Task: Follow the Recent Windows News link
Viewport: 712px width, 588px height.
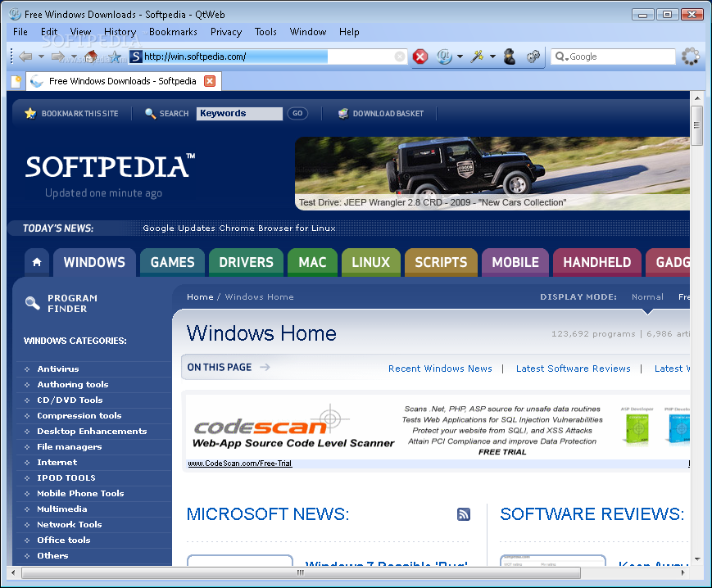Action: 440,369
